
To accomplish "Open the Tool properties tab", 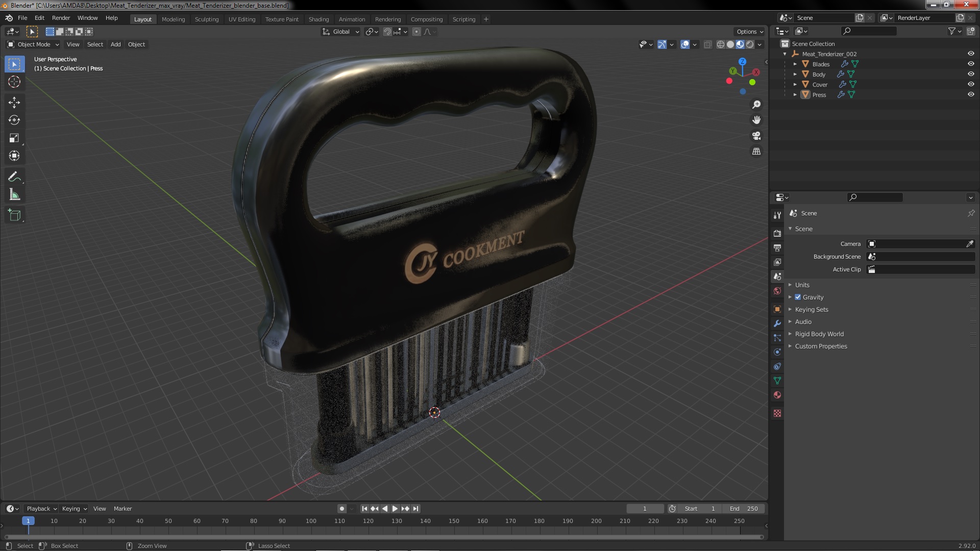I will tap(777, 215).
